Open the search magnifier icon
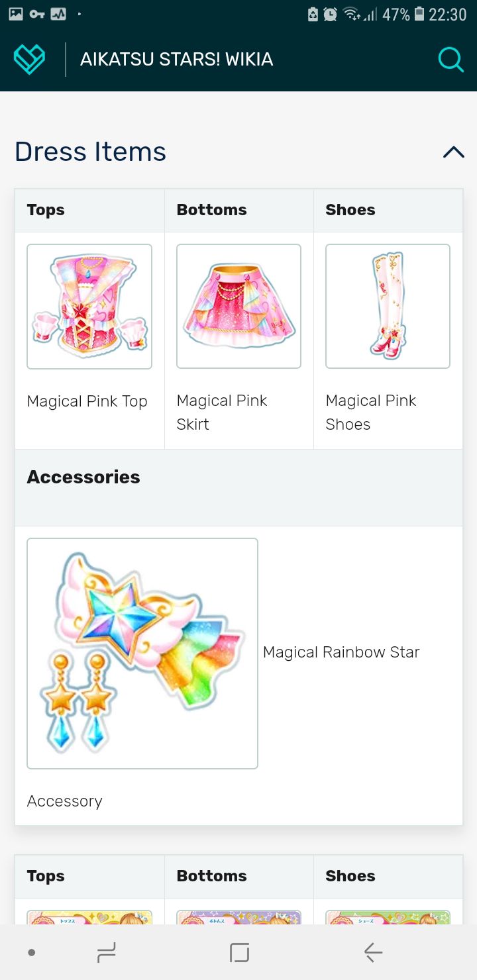The width and height of the screenshot is (477, 980). [x=451, y=60]
